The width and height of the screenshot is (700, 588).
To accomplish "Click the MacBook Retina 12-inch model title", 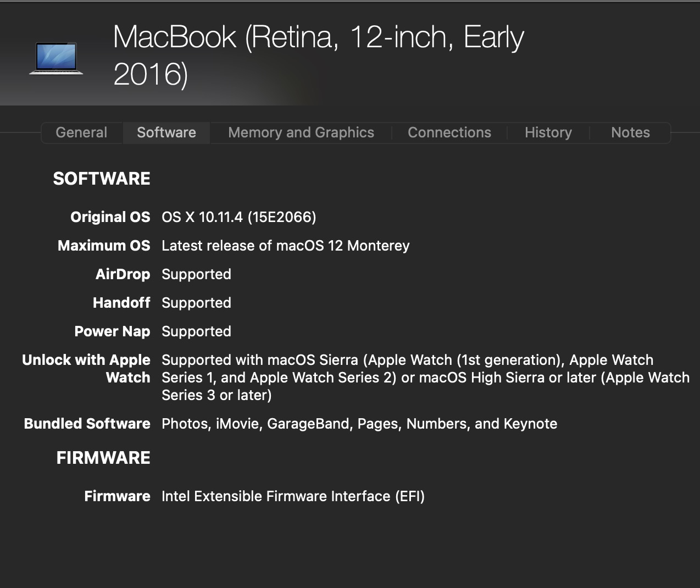I will (318, 55).
